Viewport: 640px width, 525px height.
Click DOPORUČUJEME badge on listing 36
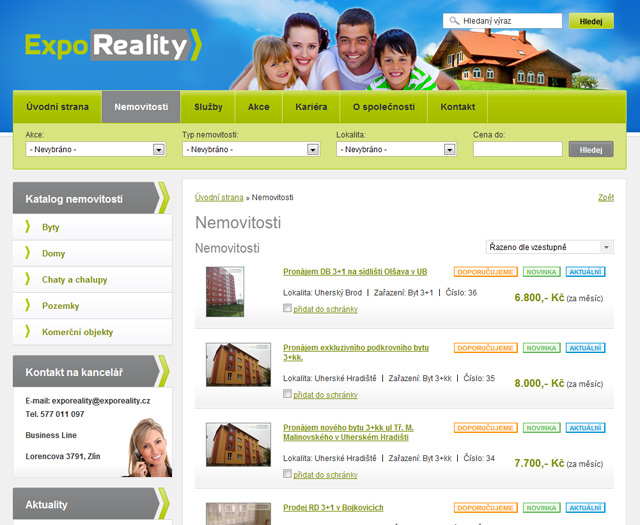[x=485, y=272]
